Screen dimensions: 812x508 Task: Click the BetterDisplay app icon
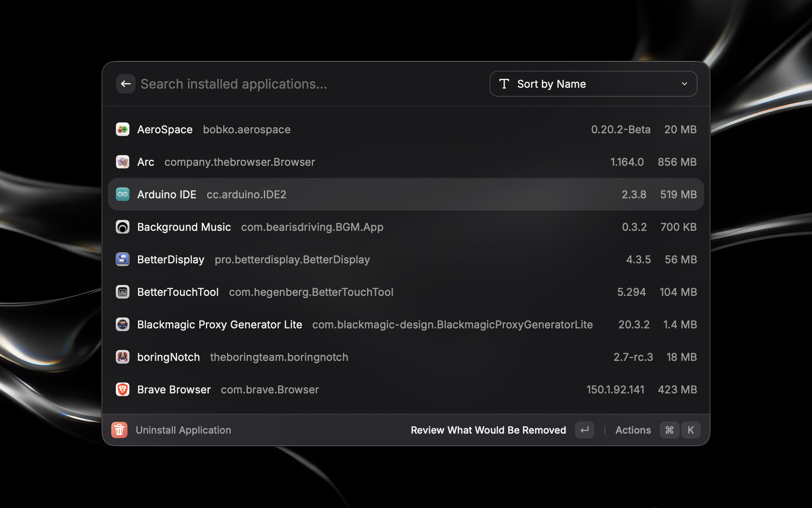[x=123, y=259]
